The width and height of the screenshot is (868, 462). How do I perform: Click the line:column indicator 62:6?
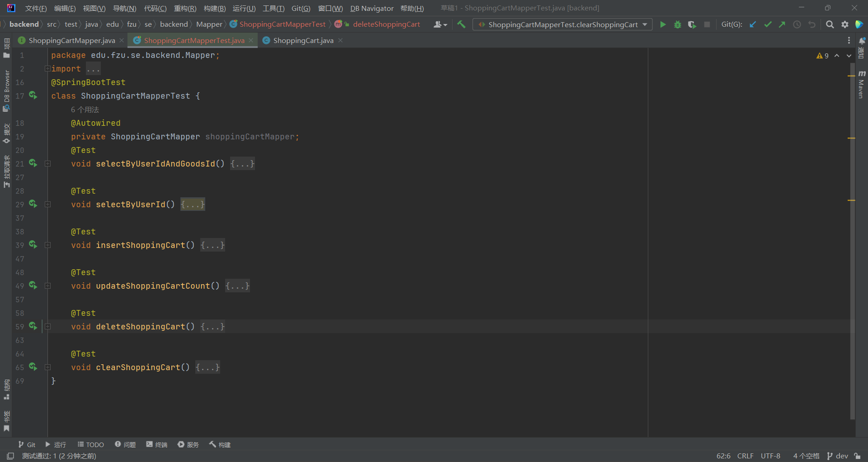pyautogui.click(x=723, y=456)
